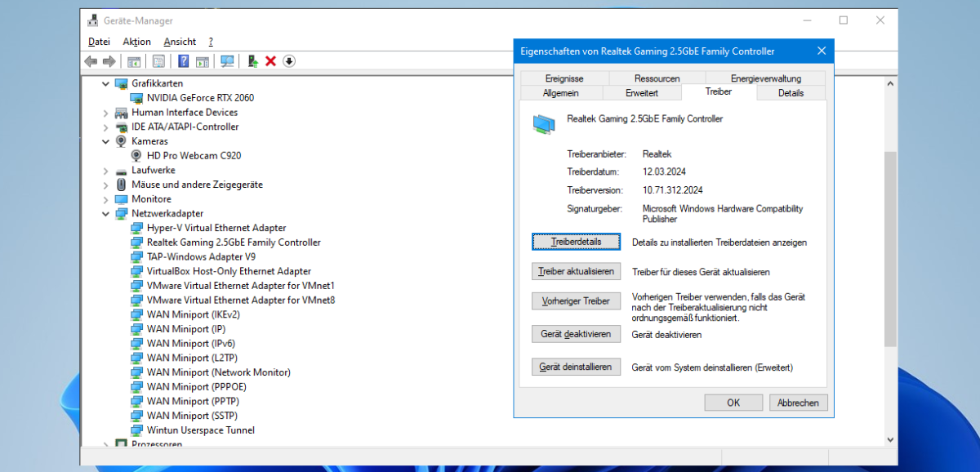Click the Treiberdetails button
Screen dimensions: 980x472
(x=576, y=243)
